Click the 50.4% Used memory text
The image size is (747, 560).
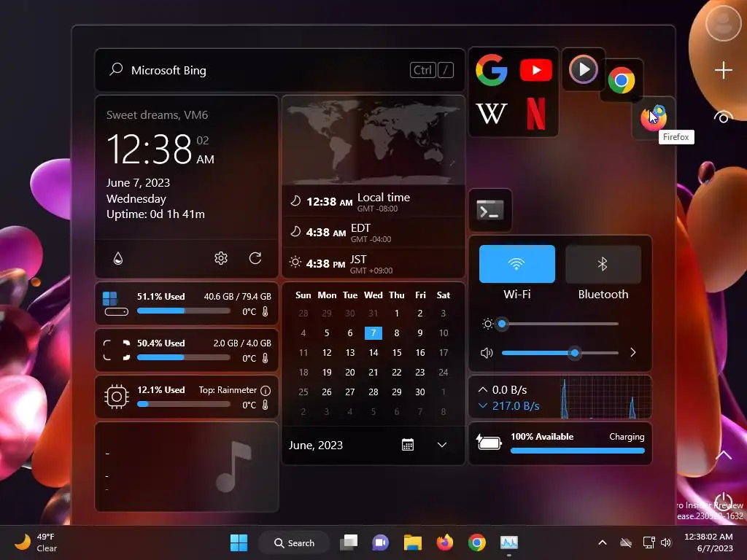[161, 343]
